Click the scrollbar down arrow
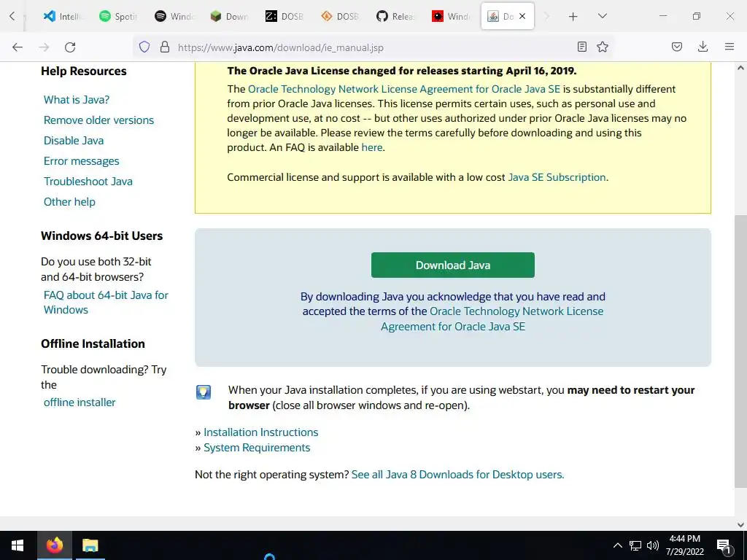The width and height of the screenshot is (747, 560). [740, 525]
